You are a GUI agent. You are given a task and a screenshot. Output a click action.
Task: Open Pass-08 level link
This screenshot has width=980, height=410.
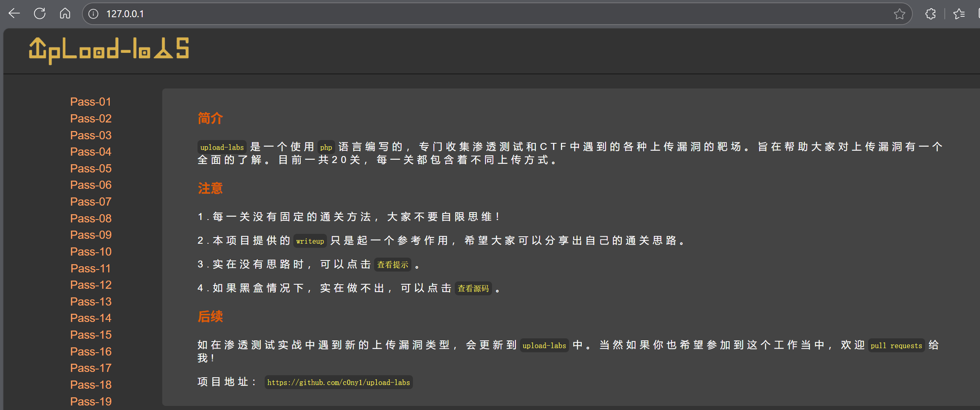pyautogui.click(x=91, y=218)
